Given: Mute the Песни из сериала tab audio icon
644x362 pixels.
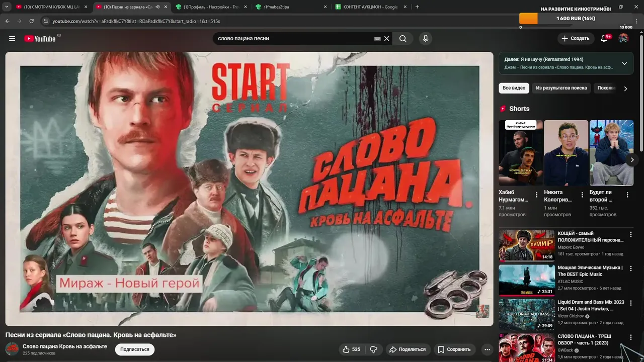Looking at the screenshot, I should [157, 7].
